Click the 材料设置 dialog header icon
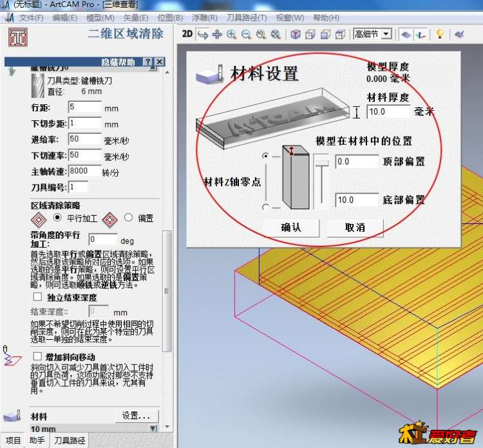Screen dimensions: 483x448 [209, 74]
